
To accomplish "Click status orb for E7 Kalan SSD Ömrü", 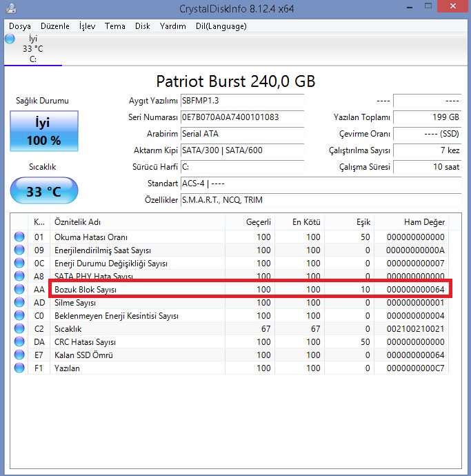I will (x=19, y=355).
